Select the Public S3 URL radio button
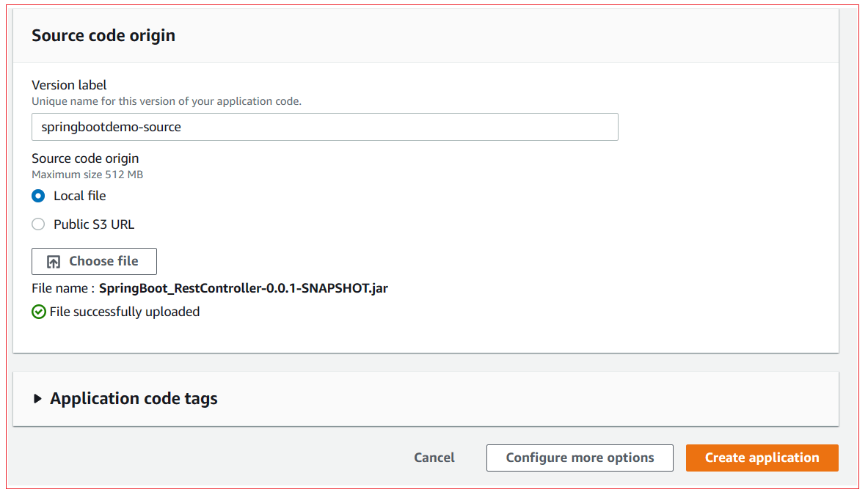Screen dimensions: 868x495 point(37,224)
